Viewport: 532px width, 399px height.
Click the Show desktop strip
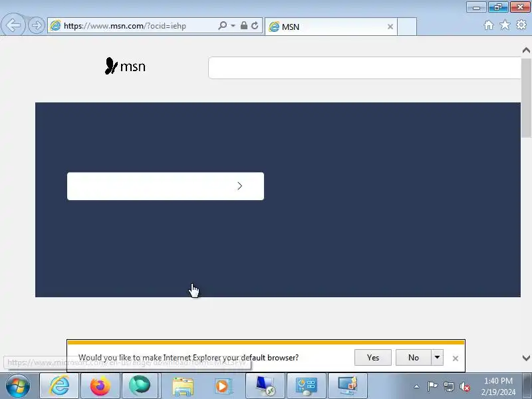pos(527,386)
